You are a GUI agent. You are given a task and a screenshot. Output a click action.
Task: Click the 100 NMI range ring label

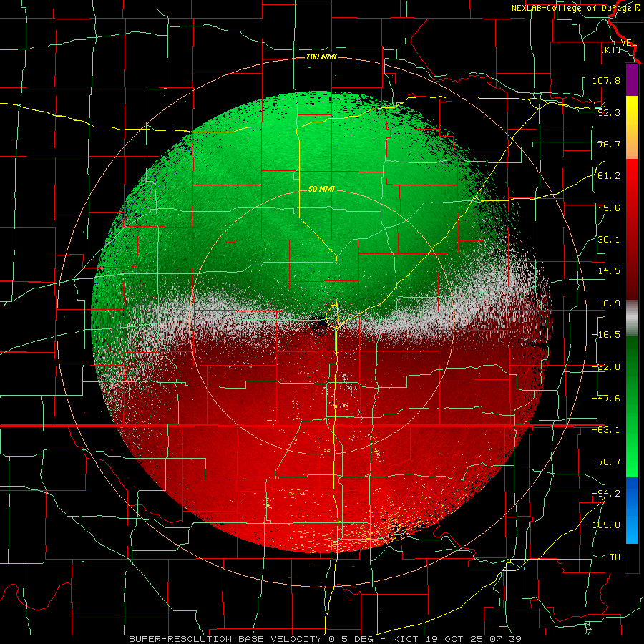(321, 57)
